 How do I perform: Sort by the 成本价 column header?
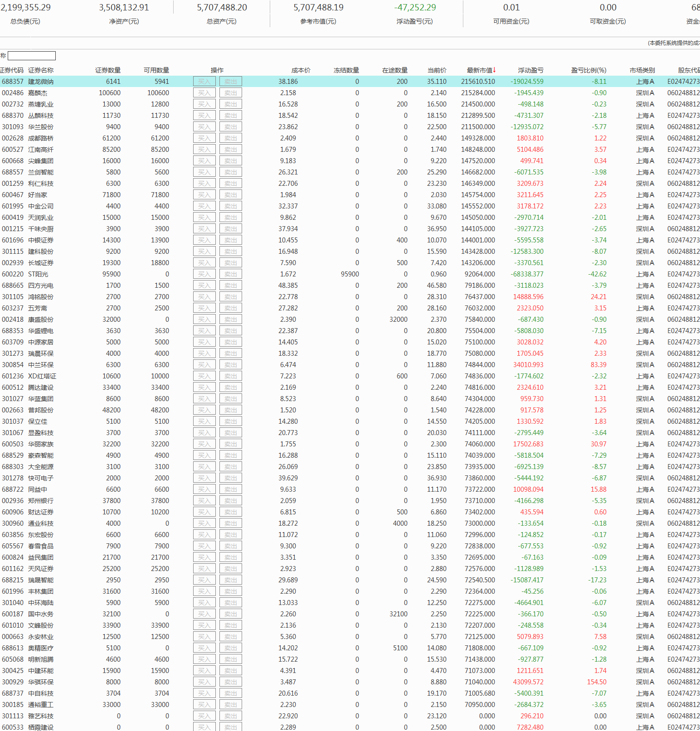point(301,70)
